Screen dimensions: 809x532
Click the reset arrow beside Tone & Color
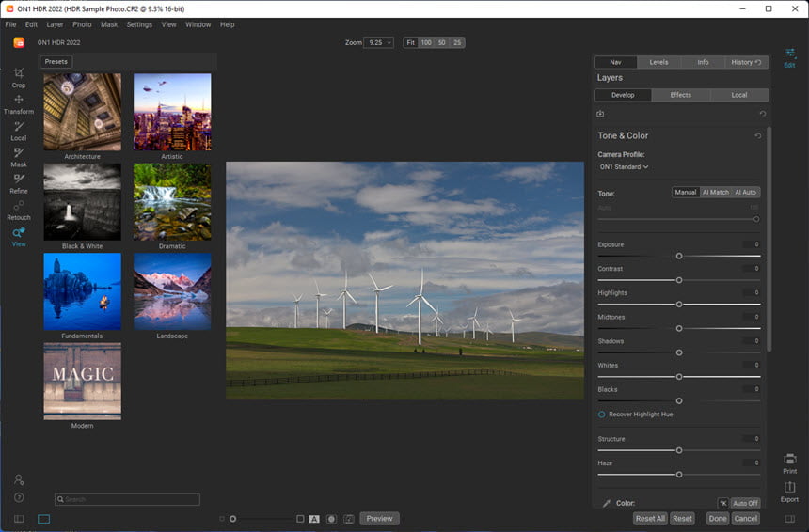point(758,136)
